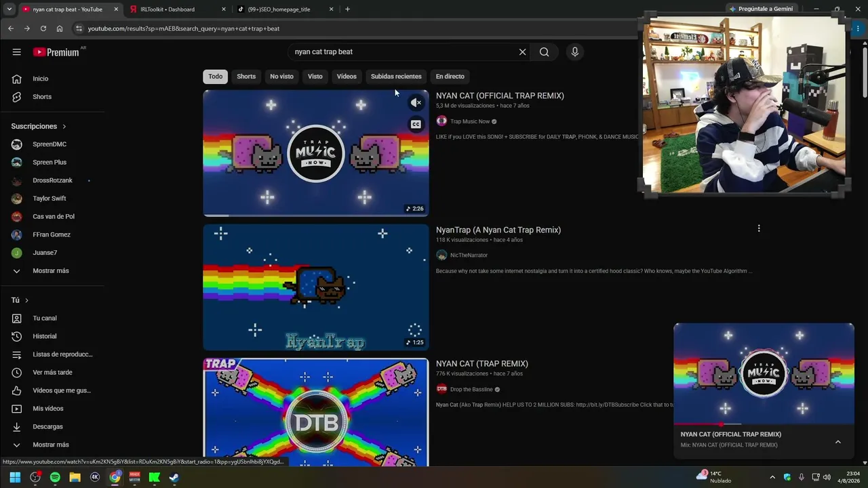868x488 pixels.
Task: Open the browser tab search dropdown
Action: point(9,9)
